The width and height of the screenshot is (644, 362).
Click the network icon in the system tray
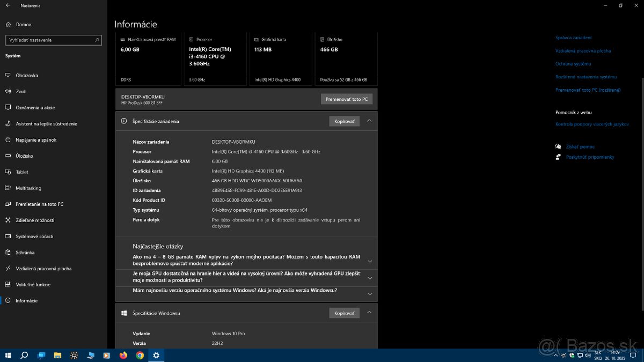point(580,355)
